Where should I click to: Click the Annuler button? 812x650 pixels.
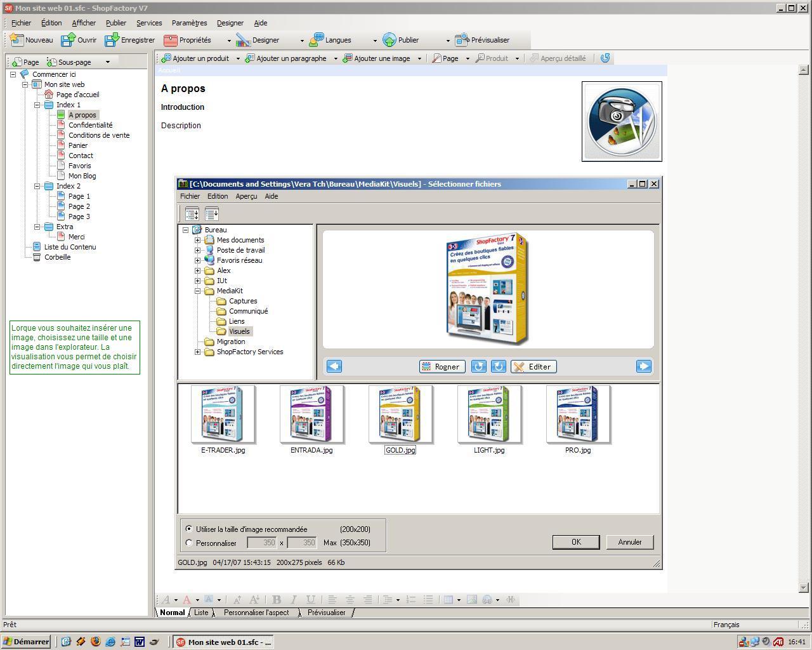[629, 542]
